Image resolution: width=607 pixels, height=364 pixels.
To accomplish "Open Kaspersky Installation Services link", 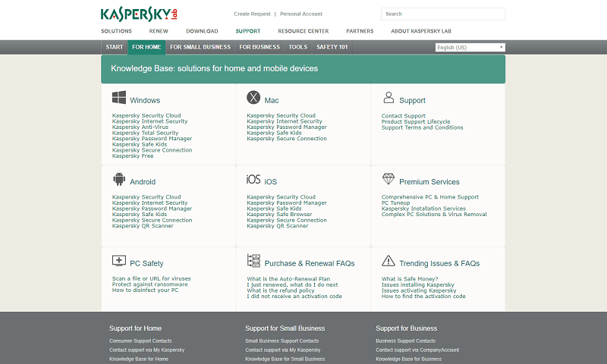I will click(x=423, y=209).
